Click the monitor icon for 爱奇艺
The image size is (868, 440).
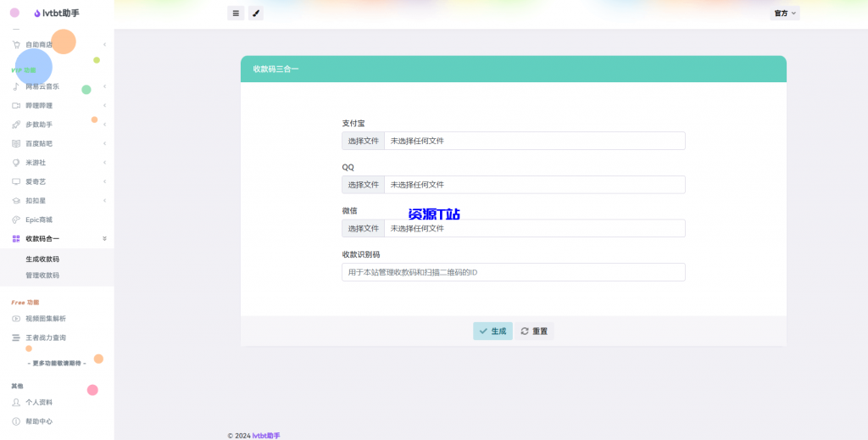[x=16, y=181]
